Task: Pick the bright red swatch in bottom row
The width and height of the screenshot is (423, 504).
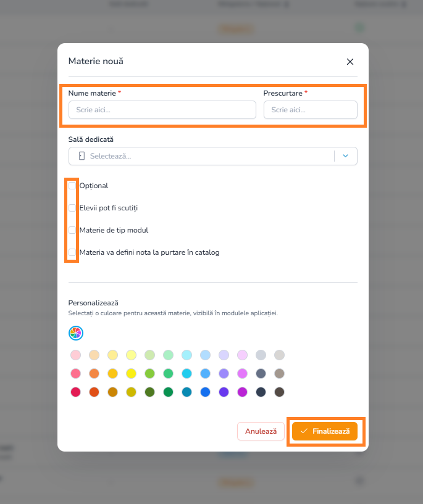Action: [75, 392]
